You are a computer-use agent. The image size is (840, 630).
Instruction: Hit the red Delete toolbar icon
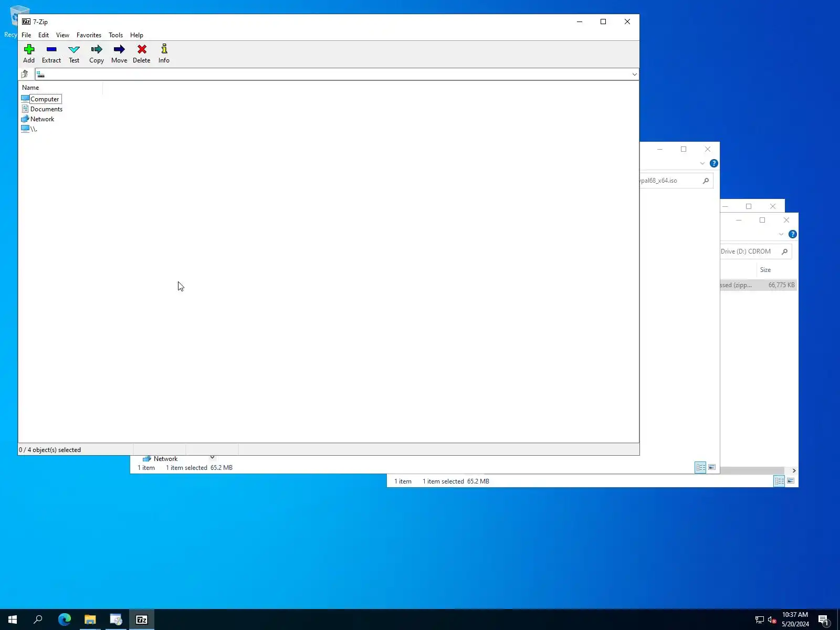[x=142, y=54]
